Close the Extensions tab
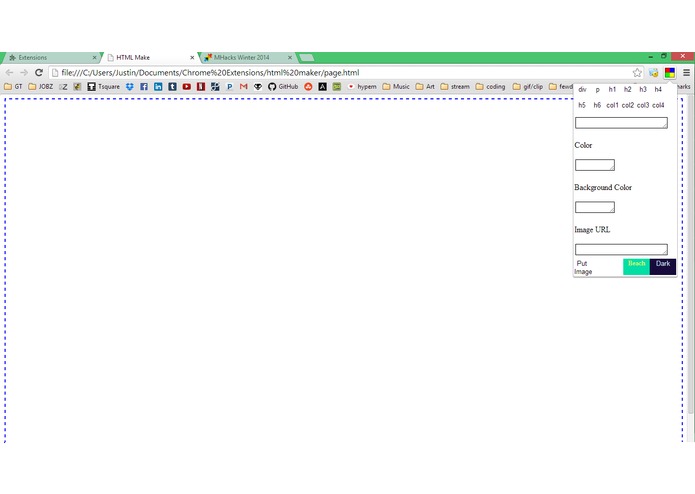Image resolution: width=695 pixels, height=494 pixels. [94, 58]
